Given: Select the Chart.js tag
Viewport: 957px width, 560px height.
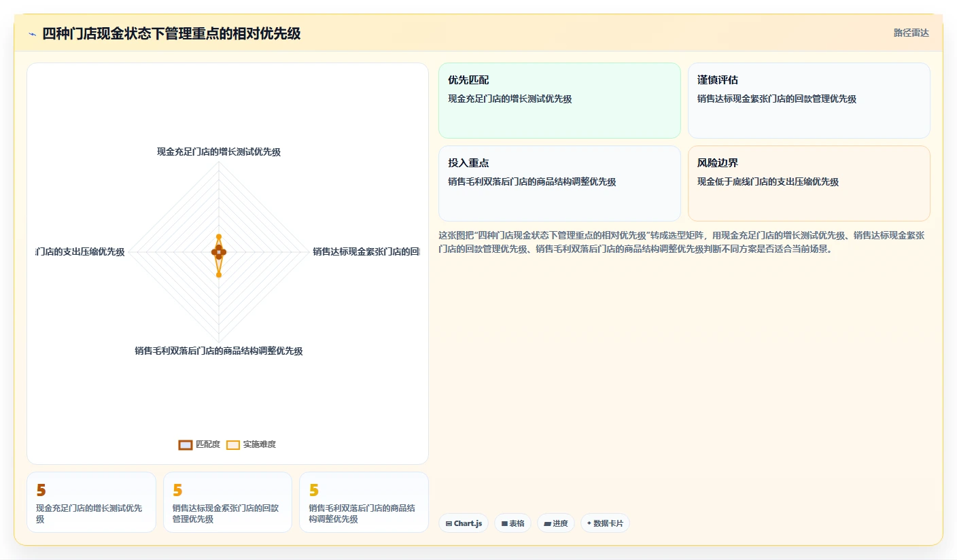Looking at the screenshot, I should [x=464, y=523].
